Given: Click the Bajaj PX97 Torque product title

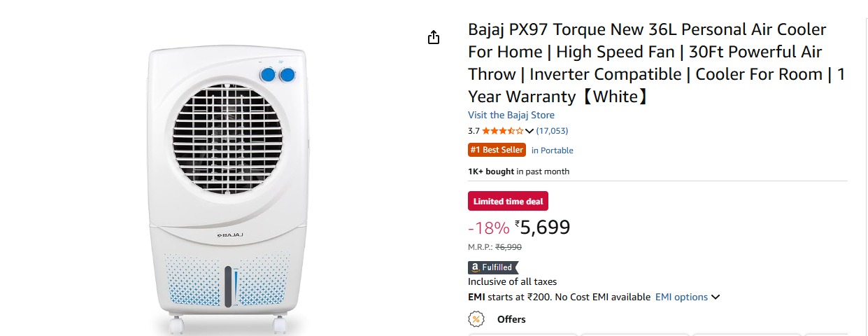Looking at the screenshot, I should click(x=656, y=63).
